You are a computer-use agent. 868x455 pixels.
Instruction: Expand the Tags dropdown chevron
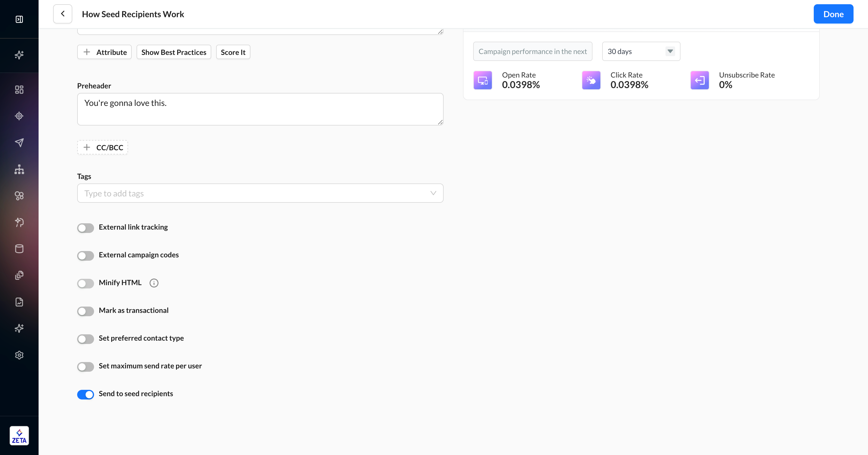[x=433, y=193]
